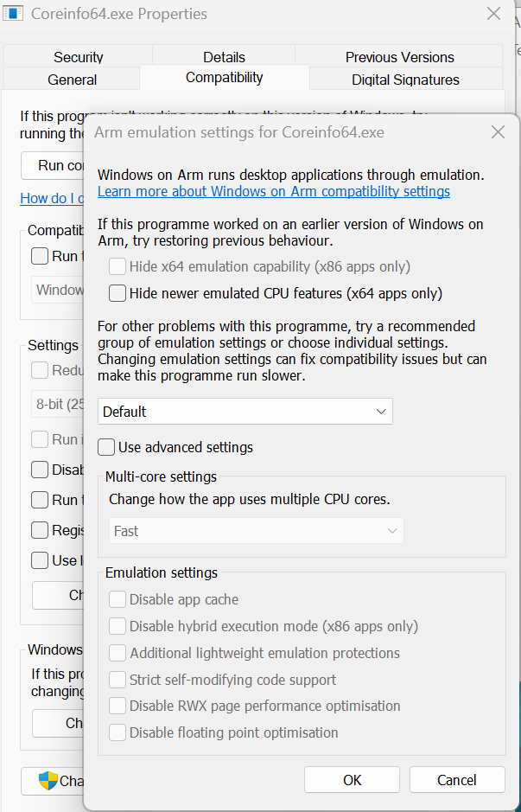Switch to the Previous Versions tab

pyautogui.click(x=399, y=57)
